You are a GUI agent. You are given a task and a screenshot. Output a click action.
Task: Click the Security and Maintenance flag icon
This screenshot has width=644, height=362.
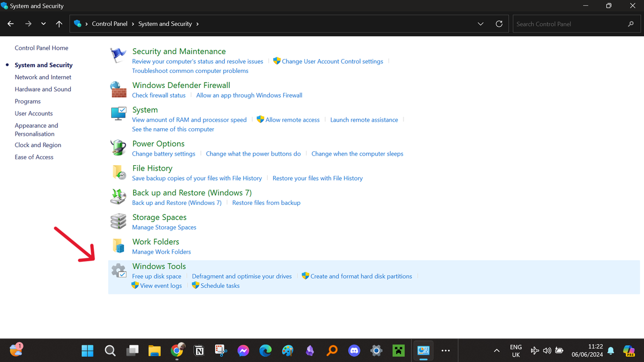[118, 55]
